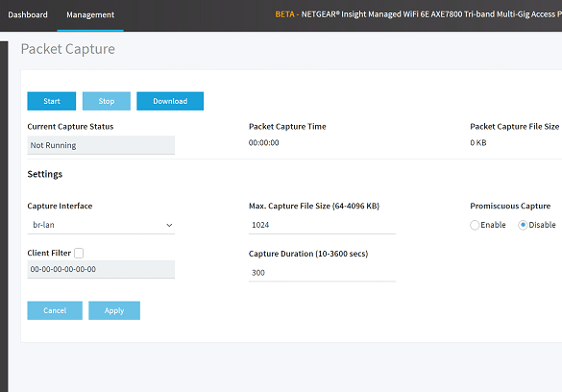Select Disable for Promiscuous Capture
Viewport: 562px width, 392px height.
coord(523,225)
